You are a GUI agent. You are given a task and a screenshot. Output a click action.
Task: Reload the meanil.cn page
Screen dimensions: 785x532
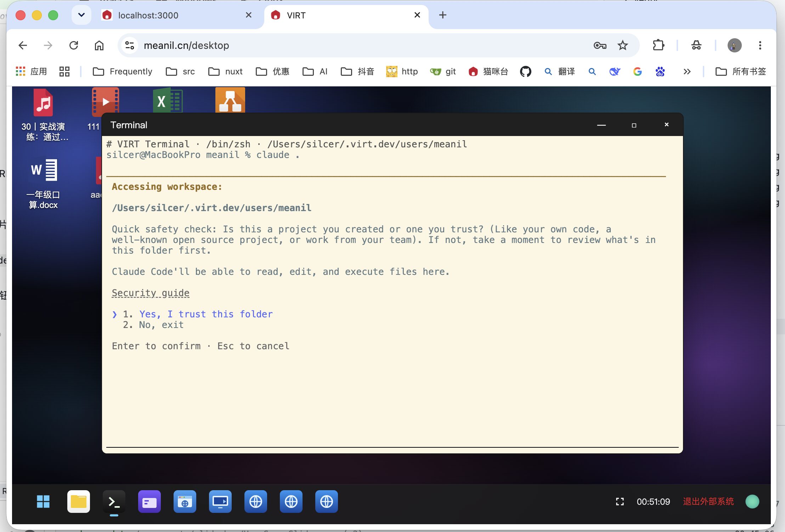click(74, 45)
